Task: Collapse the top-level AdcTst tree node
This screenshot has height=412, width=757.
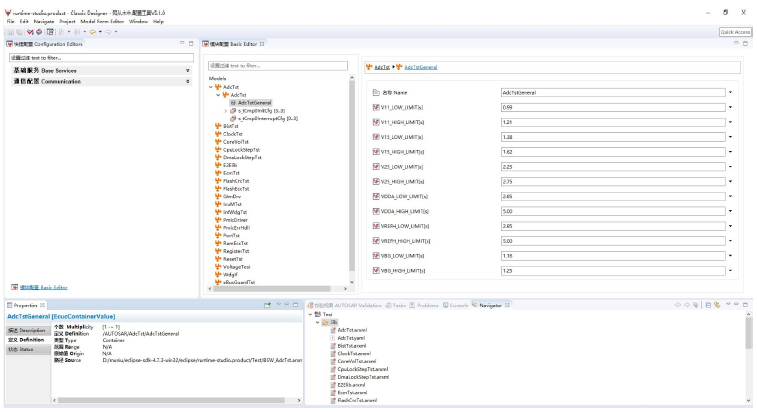Action: 211,87
